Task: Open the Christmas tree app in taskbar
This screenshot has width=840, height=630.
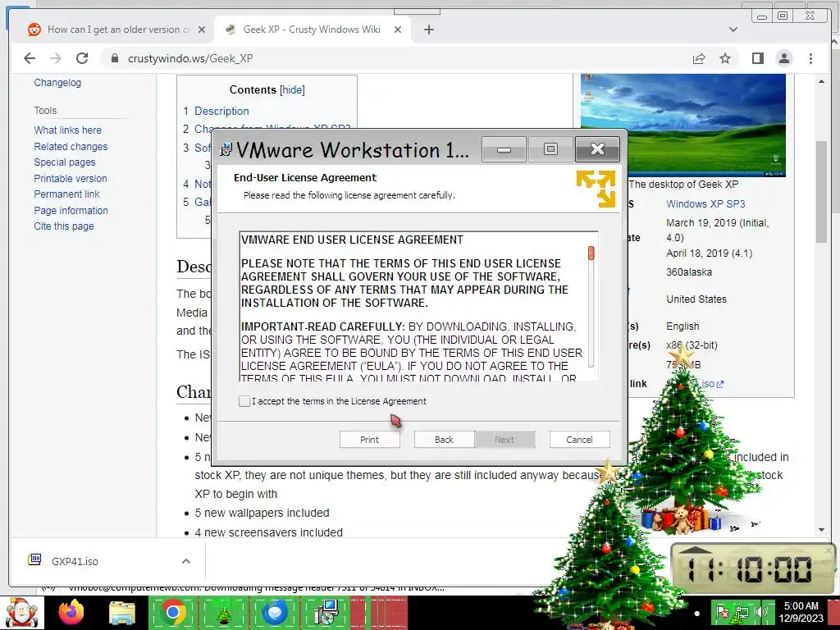Action: tap(224, 613)
